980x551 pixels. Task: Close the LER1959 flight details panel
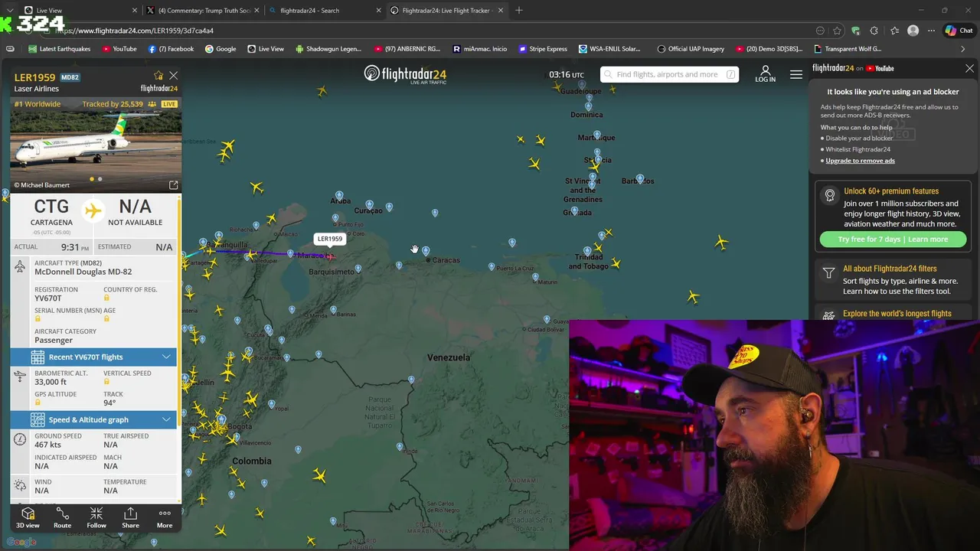(x=174, y=76)
